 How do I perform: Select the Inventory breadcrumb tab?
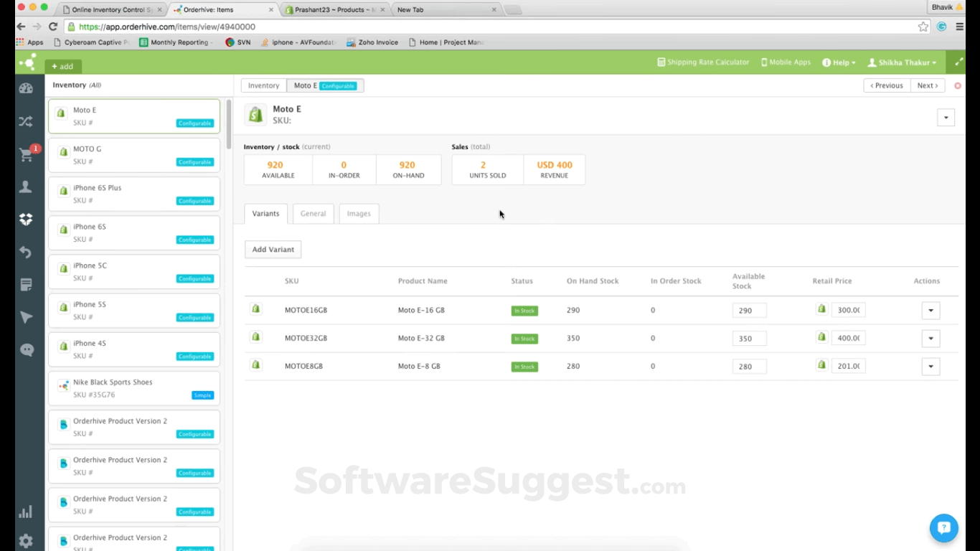pyautogui.click(x=263, y=86)
